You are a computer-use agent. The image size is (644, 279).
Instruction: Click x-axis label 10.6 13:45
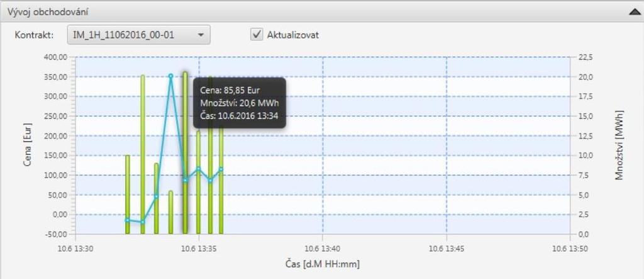click(447, 249)
